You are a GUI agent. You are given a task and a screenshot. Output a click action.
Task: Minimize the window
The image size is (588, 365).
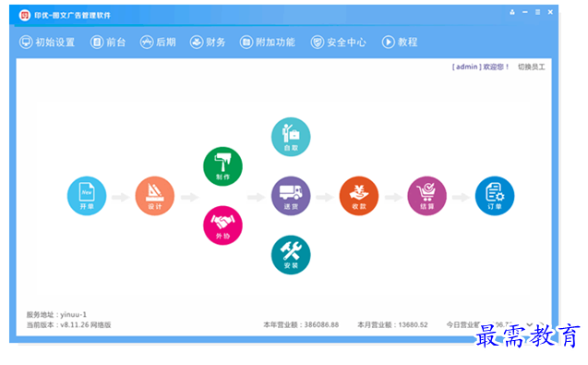525,12
